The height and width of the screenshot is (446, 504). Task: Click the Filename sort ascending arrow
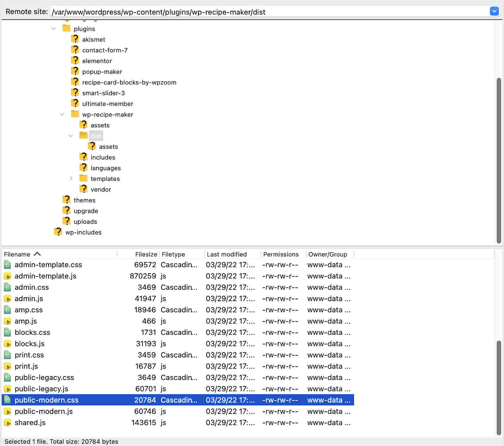(37, 254)
